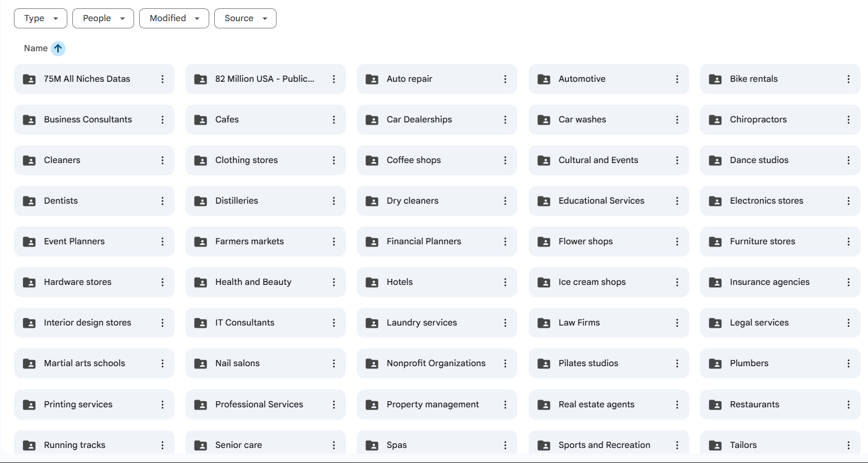868x463 pixels.
Task: Click the shared folder icon for Furniture stores
Action: 716,242
